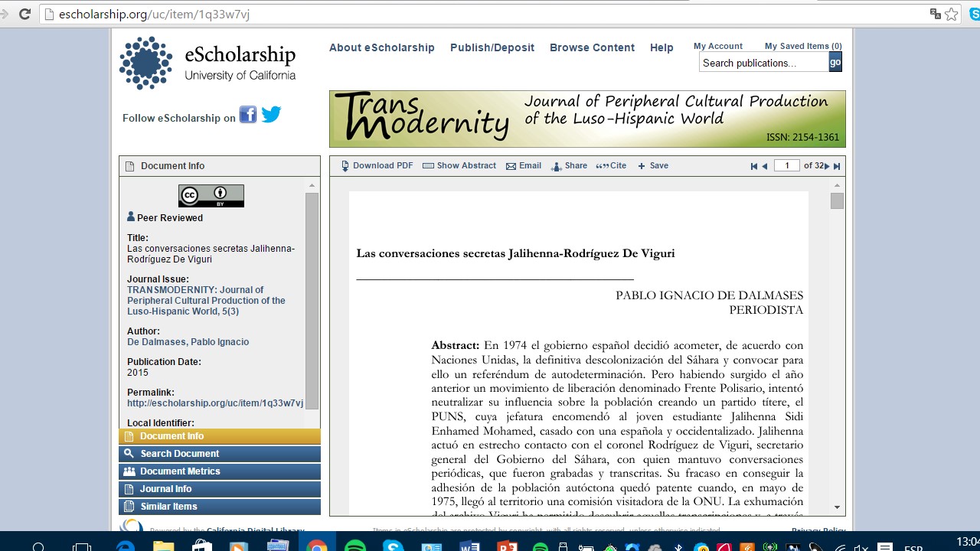Screen dimensions: 980x551
Task: Click Cite in document toolbar
Action: click(x=611, y=166)
